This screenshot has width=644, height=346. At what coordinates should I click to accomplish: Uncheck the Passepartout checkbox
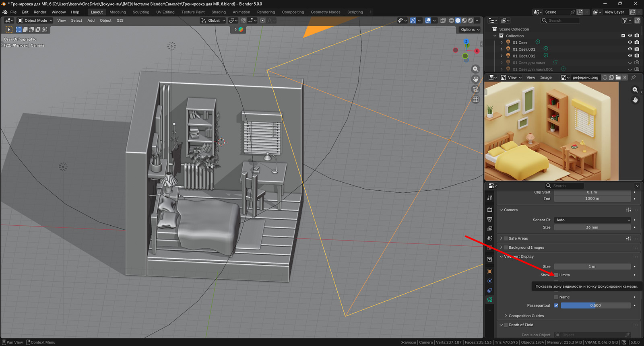pos(556,306)
